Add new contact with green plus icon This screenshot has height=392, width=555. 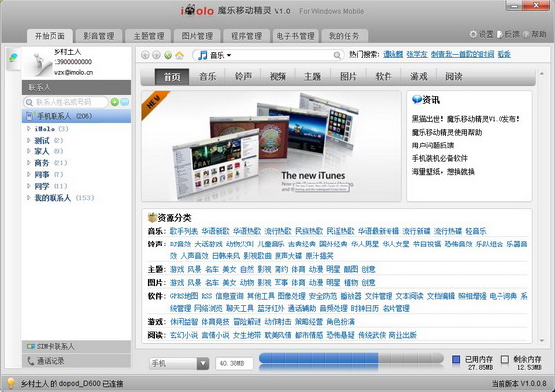pyautogui.click(x=114, y=102)
